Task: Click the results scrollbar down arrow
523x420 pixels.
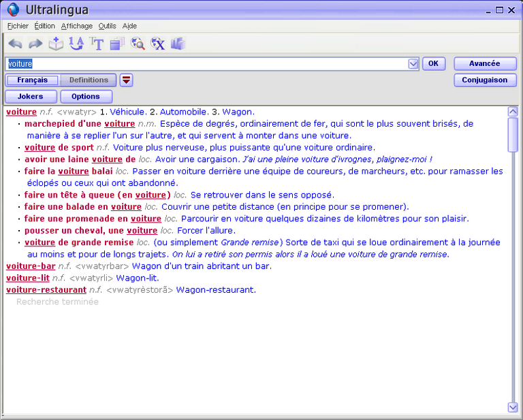Action: (512, 407)
